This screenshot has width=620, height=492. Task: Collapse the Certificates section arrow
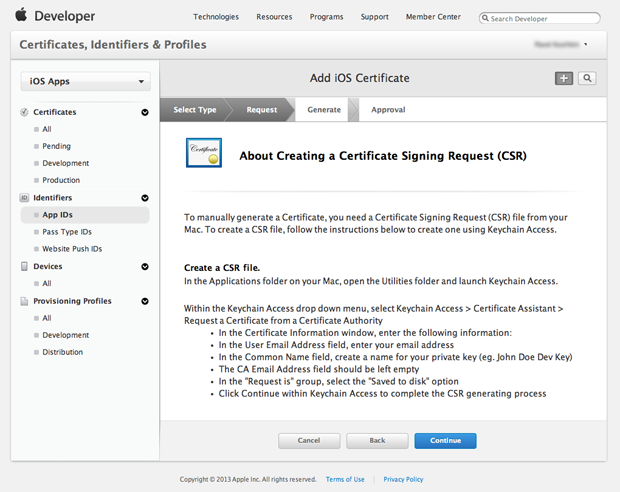145,112
